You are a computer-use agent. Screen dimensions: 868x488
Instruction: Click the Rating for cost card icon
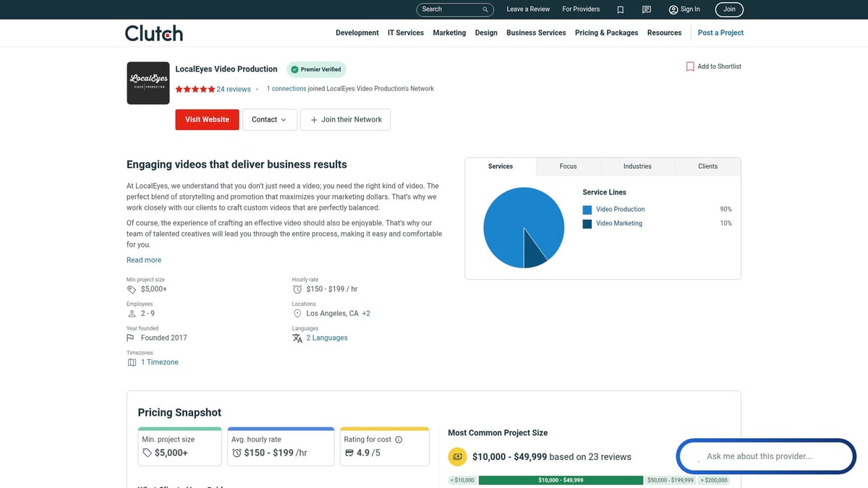click(x=349, y=453)
